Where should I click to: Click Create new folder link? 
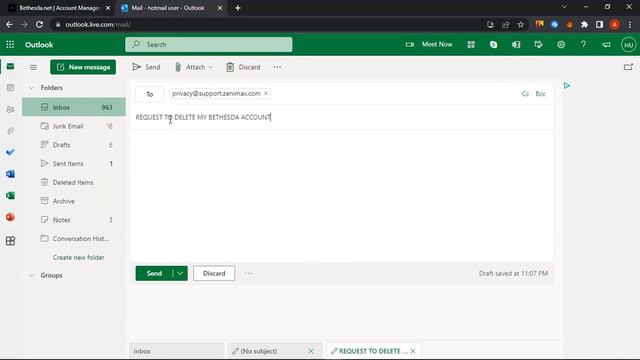pyautogui.click(x=78, y=258)
